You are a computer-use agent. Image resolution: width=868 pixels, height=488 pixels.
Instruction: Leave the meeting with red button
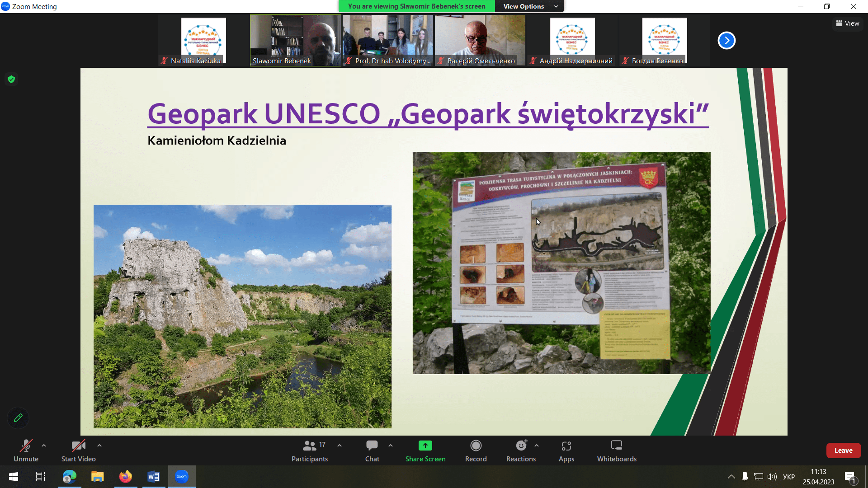(x=843, y=450)
